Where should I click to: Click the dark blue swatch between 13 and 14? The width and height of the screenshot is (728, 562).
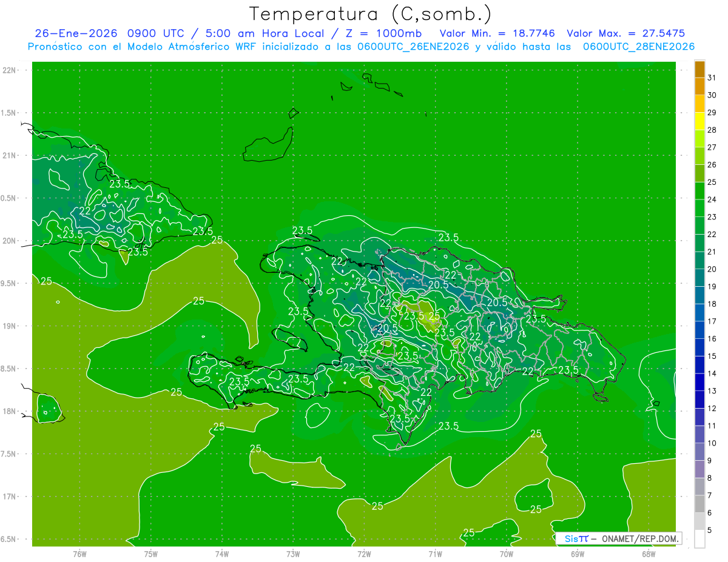click(x=699, y=382)
